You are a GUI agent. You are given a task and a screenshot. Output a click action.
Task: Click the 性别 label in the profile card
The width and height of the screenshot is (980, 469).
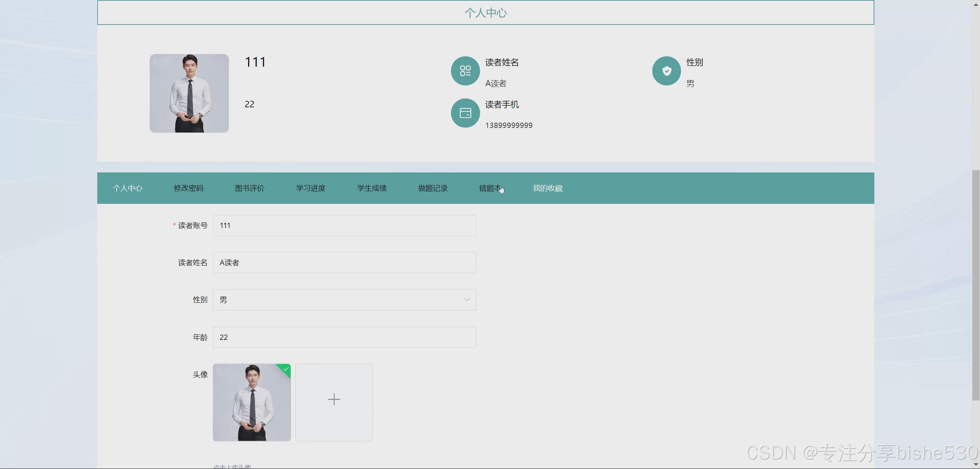(x=695, y=62)
